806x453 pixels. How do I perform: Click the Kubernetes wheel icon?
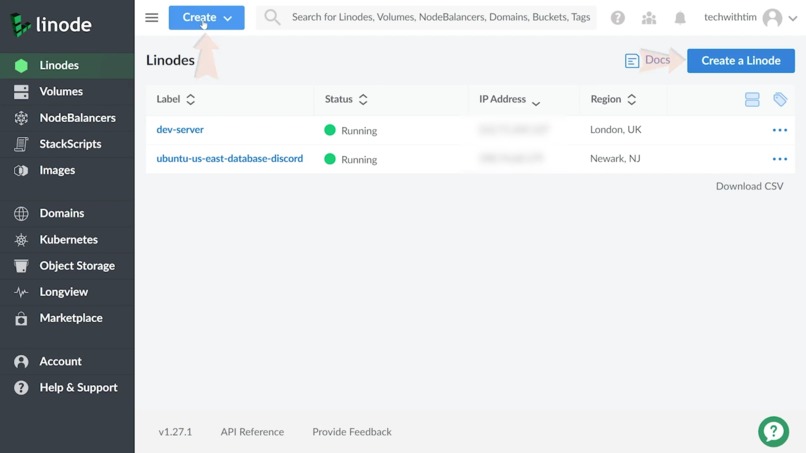(21, 240)
